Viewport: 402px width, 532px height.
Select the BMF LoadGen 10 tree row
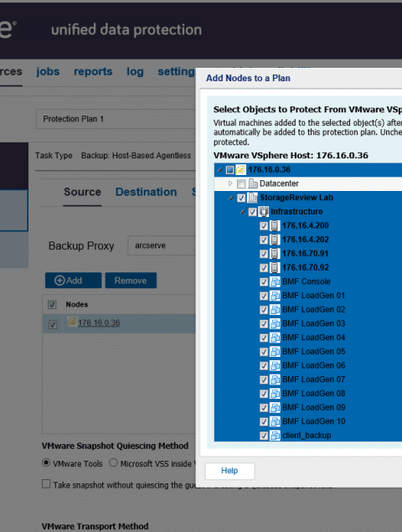[308, 421]
